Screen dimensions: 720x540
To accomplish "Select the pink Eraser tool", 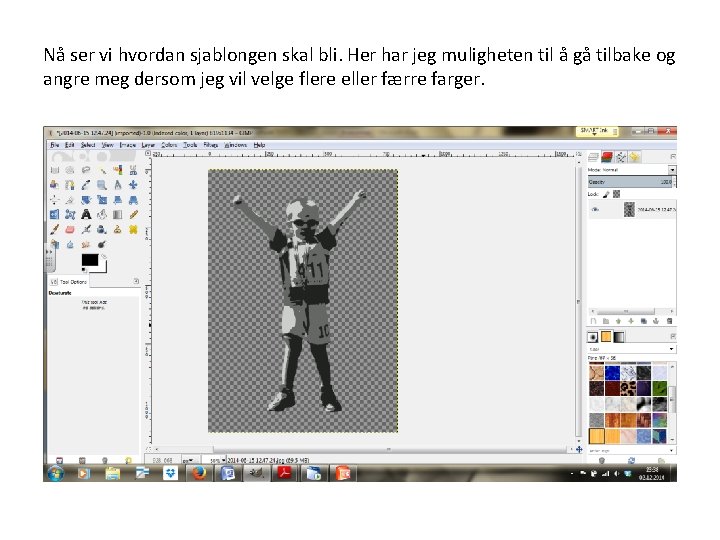I will [70, 229].
